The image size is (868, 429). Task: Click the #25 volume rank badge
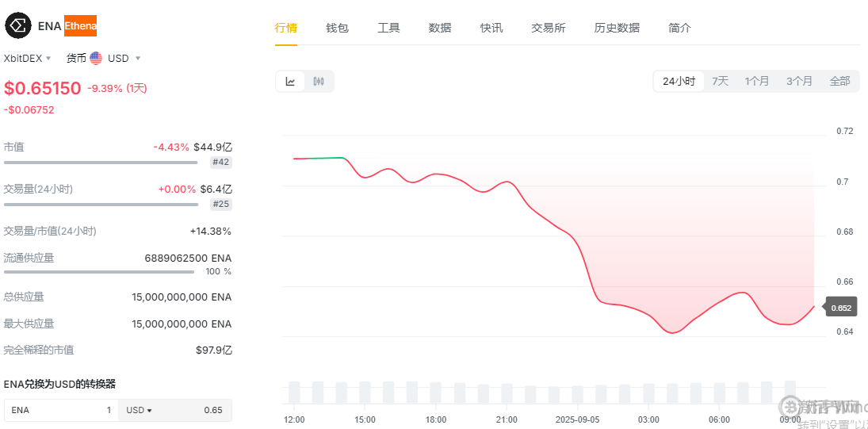coord(221,205)
